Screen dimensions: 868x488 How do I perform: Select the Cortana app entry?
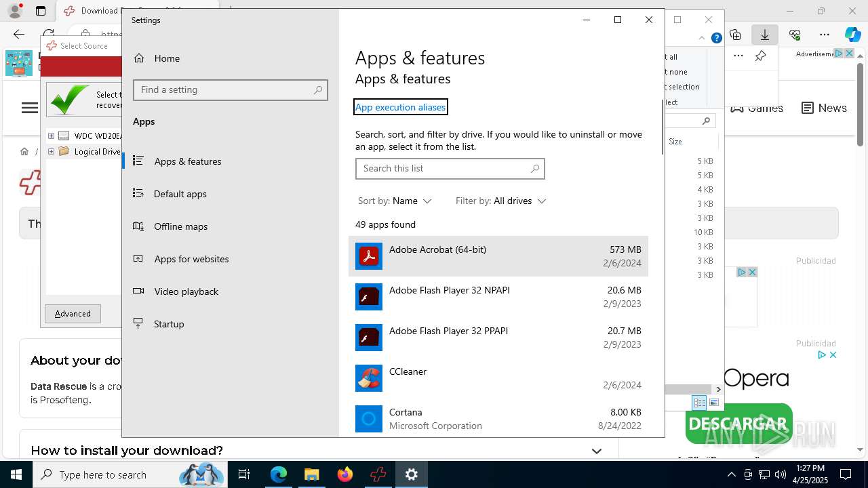pos(498,418)
